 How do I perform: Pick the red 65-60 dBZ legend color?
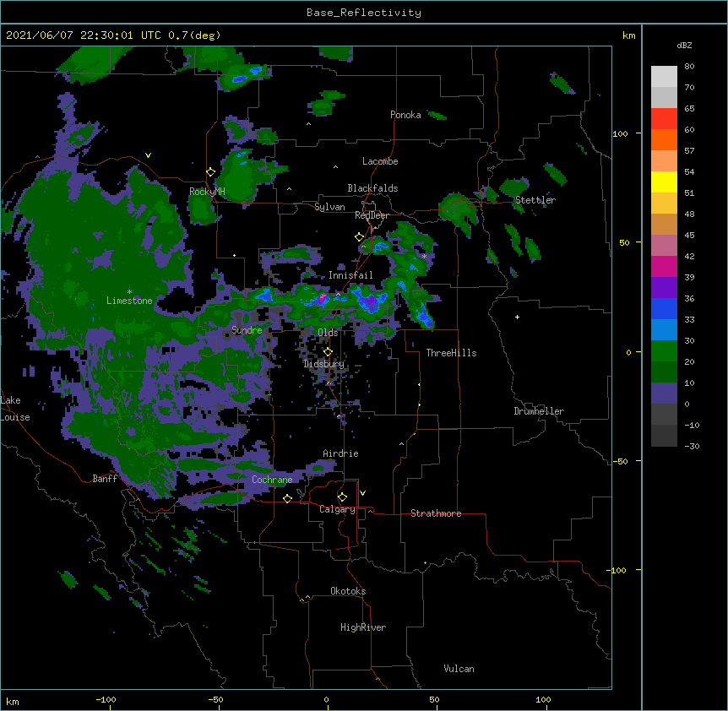point(664,119)
